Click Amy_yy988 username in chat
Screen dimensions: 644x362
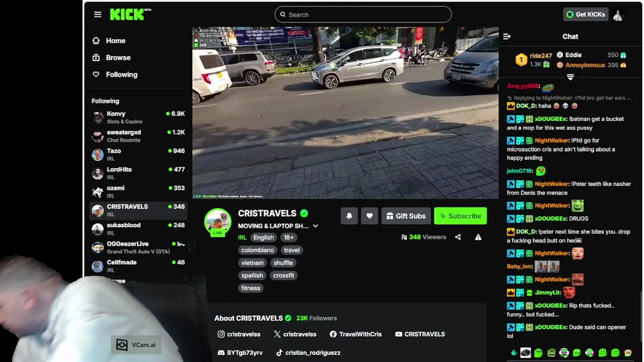(522, 86)
